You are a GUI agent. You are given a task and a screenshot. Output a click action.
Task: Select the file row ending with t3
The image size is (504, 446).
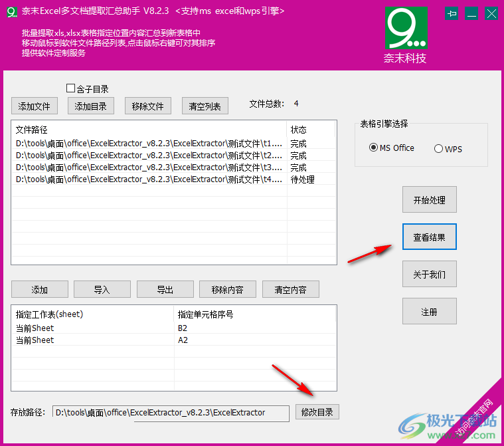[x=174, y=167]
